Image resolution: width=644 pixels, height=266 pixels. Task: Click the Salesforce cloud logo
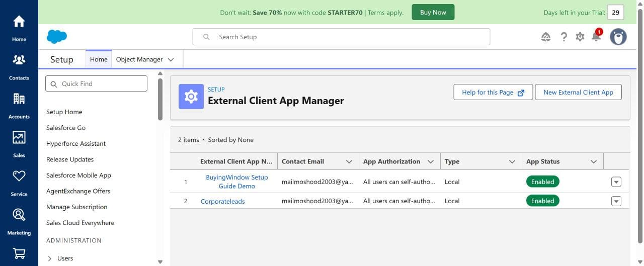[57, 37]
